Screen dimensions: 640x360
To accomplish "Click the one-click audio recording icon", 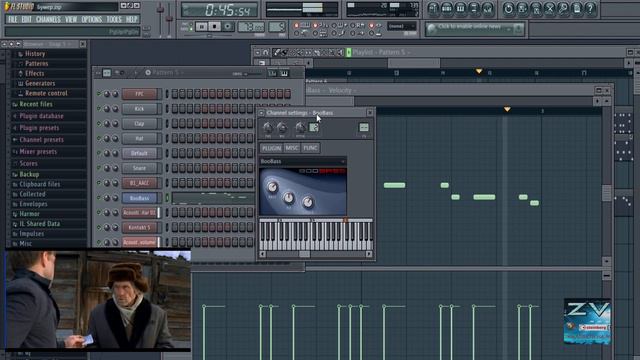I will click(563, 9).
